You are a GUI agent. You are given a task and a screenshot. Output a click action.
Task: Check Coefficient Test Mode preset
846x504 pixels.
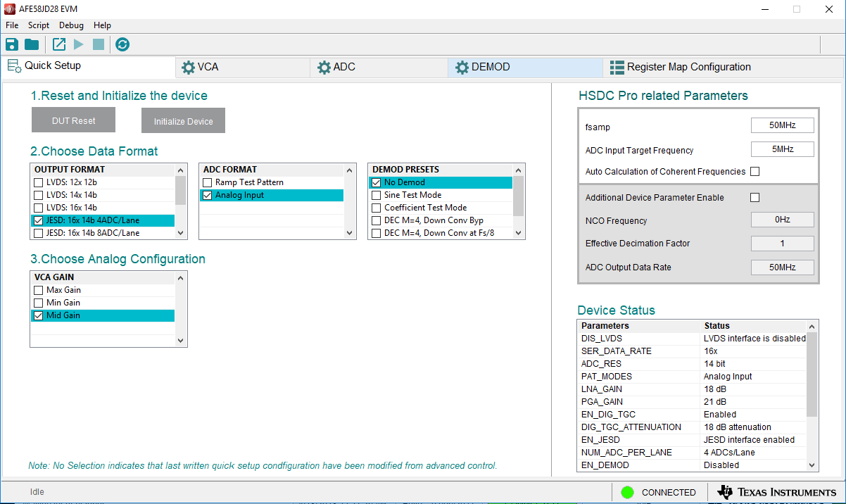click(x=376, y=208)
